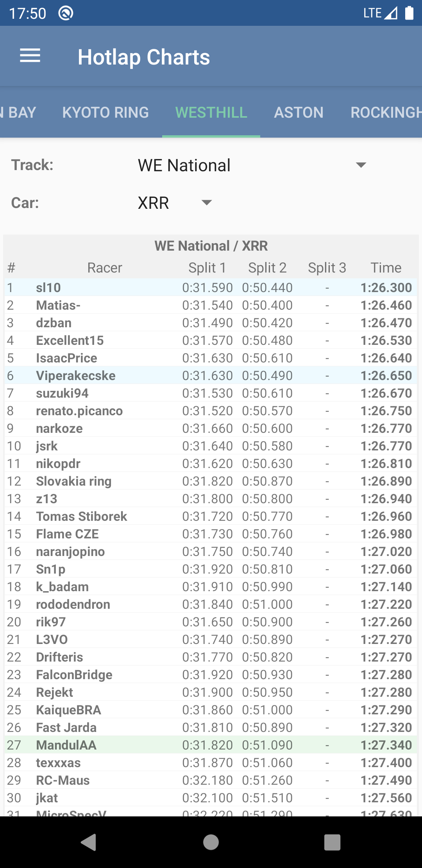The width and height of the screenshot is (422, 868).
Task: Tap the circular notification icon in status bar
Action: coord(66,13)
